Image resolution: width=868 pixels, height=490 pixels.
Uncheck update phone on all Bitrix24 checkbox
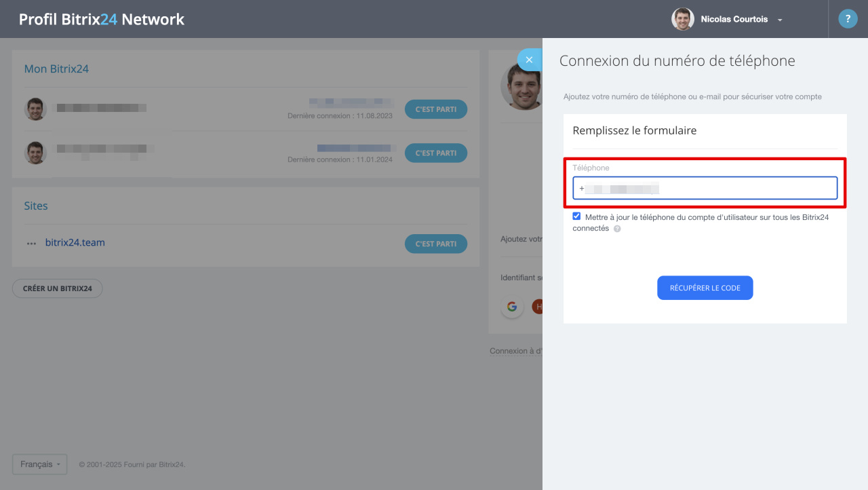576,216
